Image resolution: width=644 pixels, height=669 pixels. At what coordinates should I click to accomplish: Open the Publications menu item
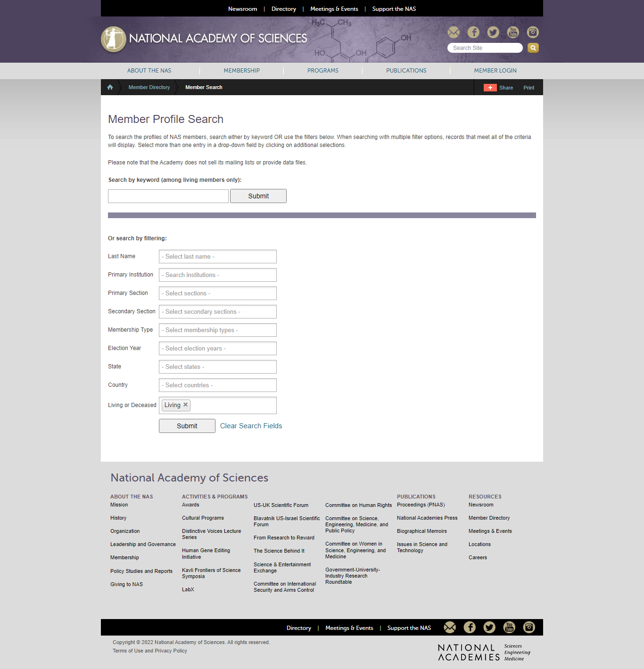point(406,71)
